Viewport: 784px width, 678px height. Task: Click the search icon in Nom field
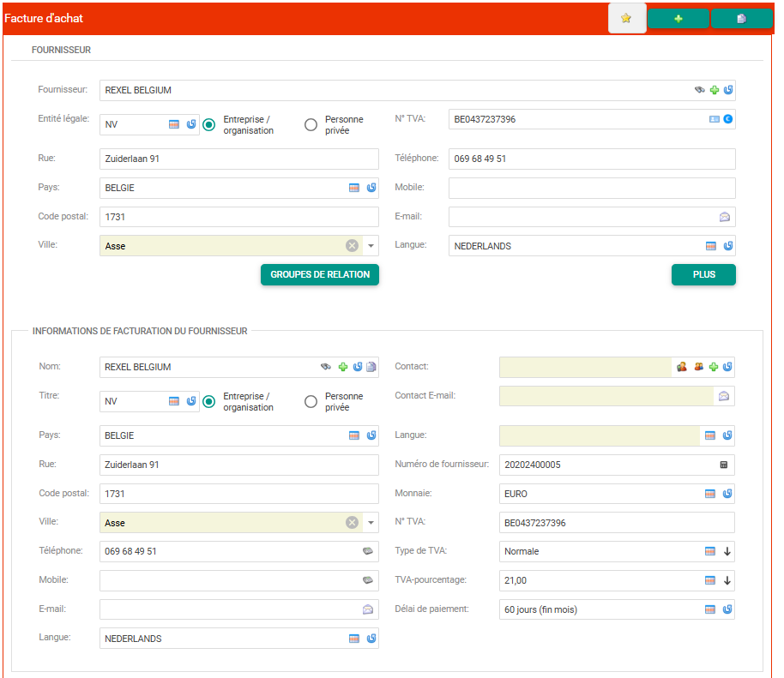point(326,367)
